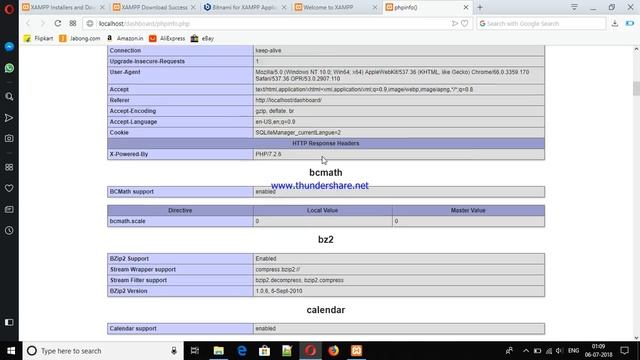
Task: Click the taskbar Type here to search box
Action: [x=102, y=351]
